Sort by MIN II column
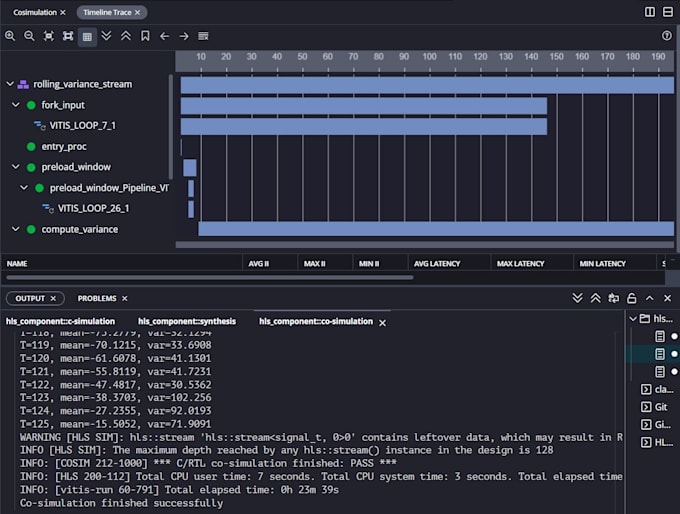The image size is (680, 514). (369, 263)
